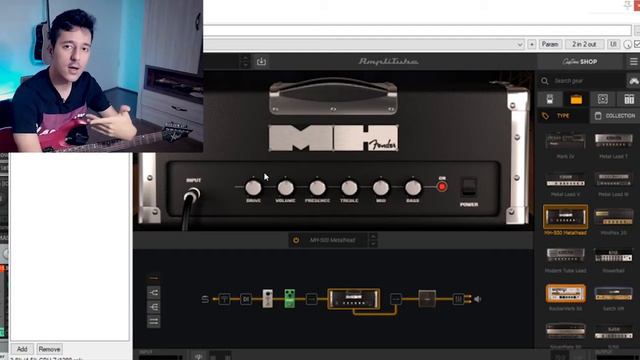Choose the Metal Lead T amp thumbnail

coord(613,141)
